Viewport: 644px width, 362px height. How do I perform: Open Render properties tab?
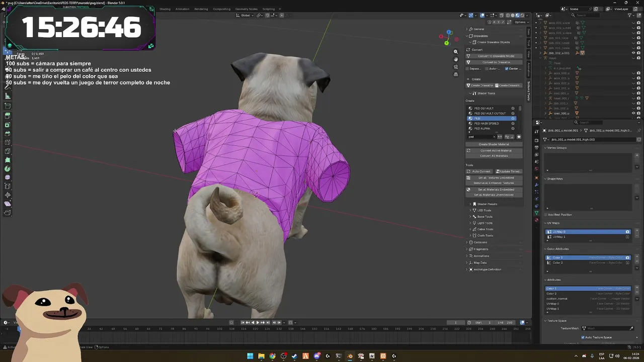pos(536,140)
